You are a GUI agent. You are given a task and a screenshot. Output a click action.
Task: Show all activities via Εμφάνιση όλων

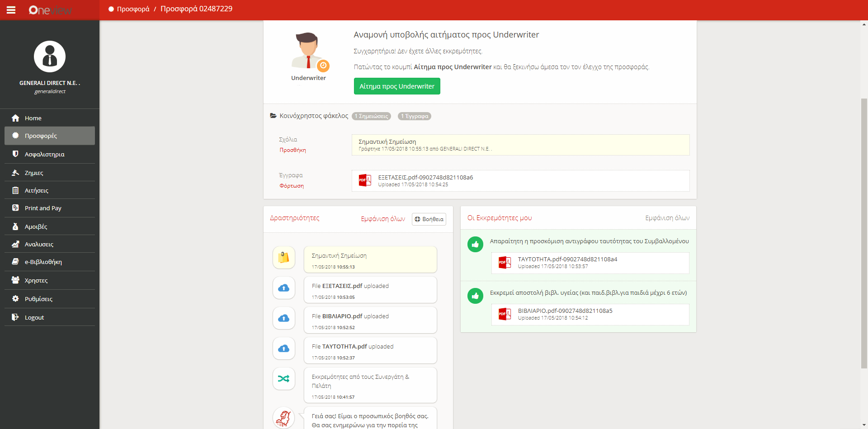tap(382, 219)
